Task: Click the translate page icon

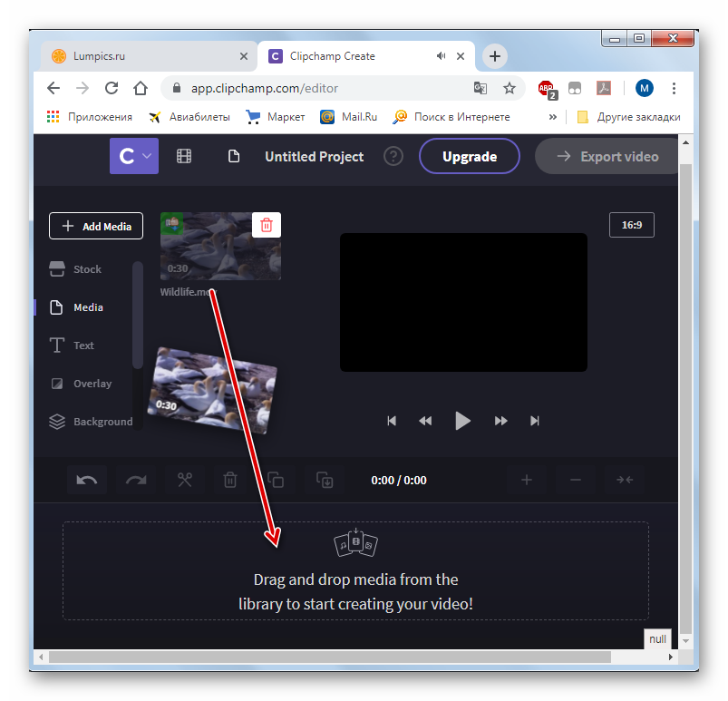Action: tap(480, 88)
